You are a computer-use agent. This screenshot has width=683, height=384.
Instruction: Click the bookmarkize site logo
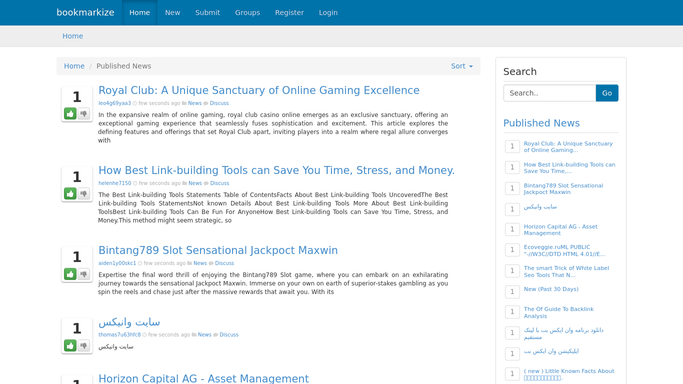85,13
